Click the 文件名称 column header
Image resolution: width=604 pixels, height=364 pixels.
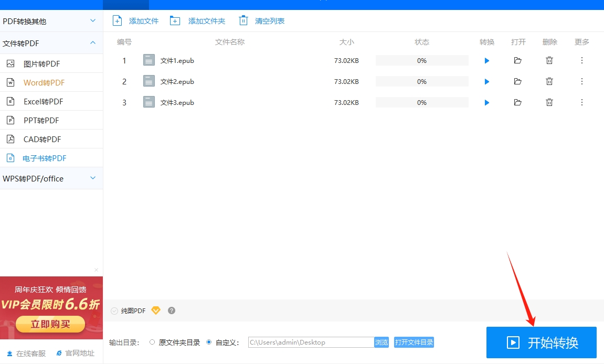coord(229,42)
